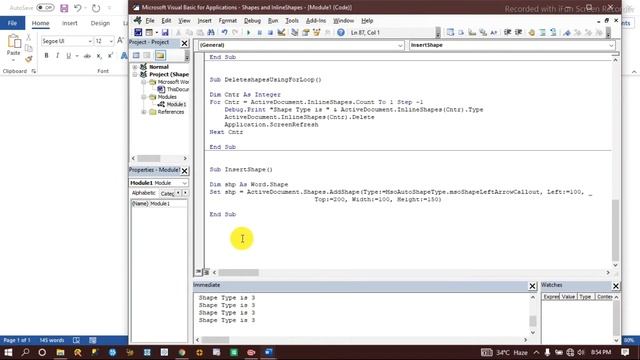The image size is (640, 360).
Task: Click the Immediate window horizontal scrollbar thumb
Action: pos(216,340)
